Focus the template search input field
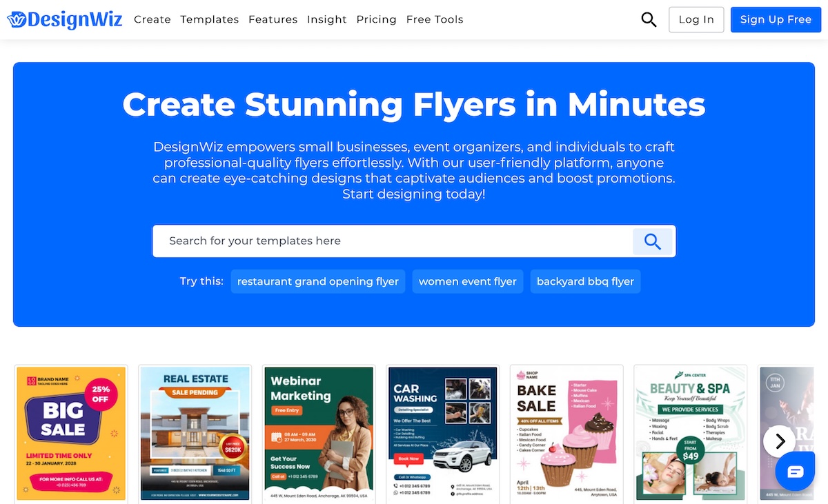 [x=393, y=241]
